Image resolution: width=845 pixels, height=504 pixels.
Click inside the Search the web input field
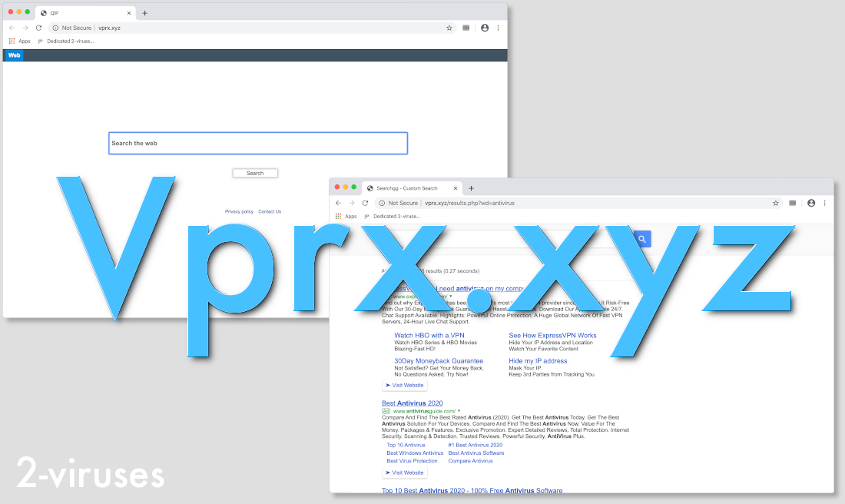[257, 143]
